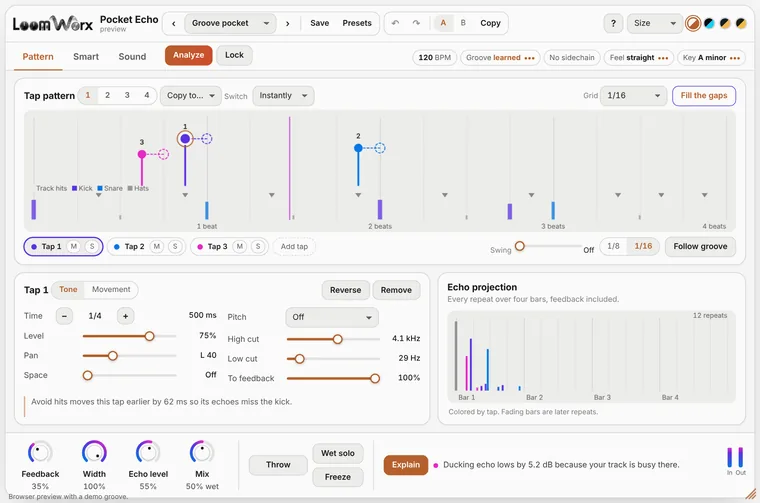Switch to the Pattern tab
760x503 pixels.
click(x=38, y=57)
